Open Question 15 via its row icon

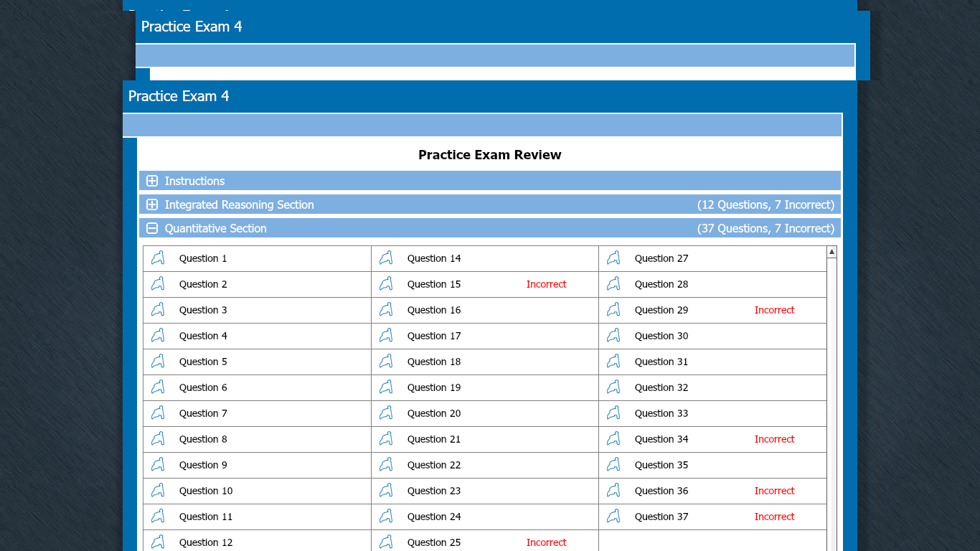tap(386, 284)
